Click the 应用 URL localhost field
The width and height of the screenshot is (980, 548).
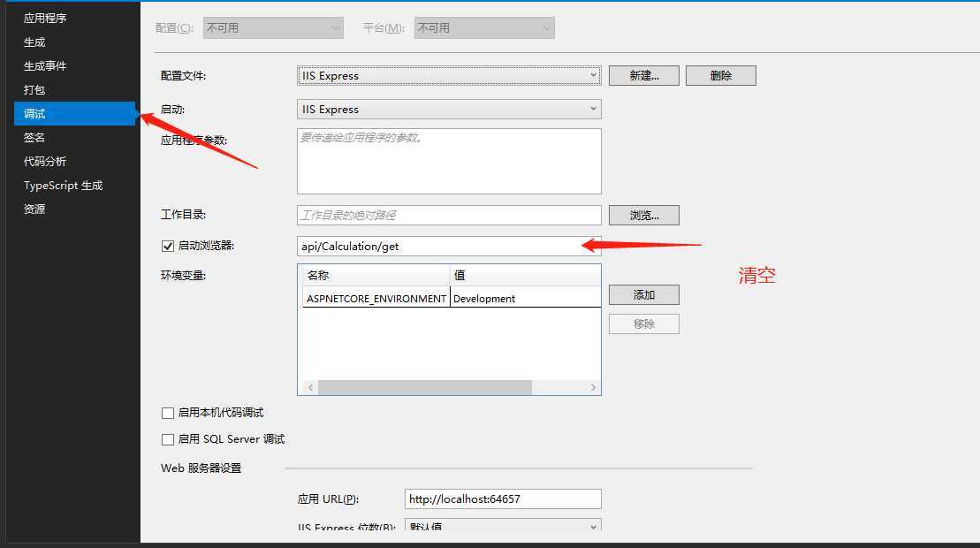[x=503, y=499]
